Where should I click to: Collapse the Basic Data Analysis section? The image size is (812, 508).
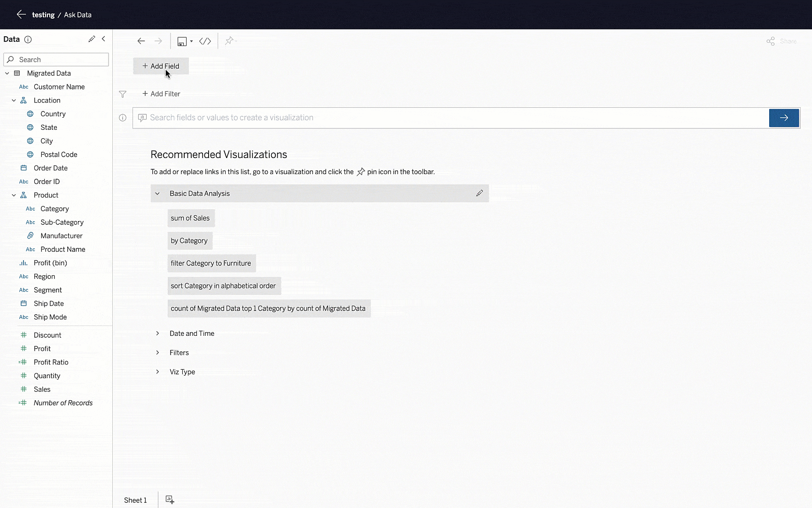coord(158,193)
